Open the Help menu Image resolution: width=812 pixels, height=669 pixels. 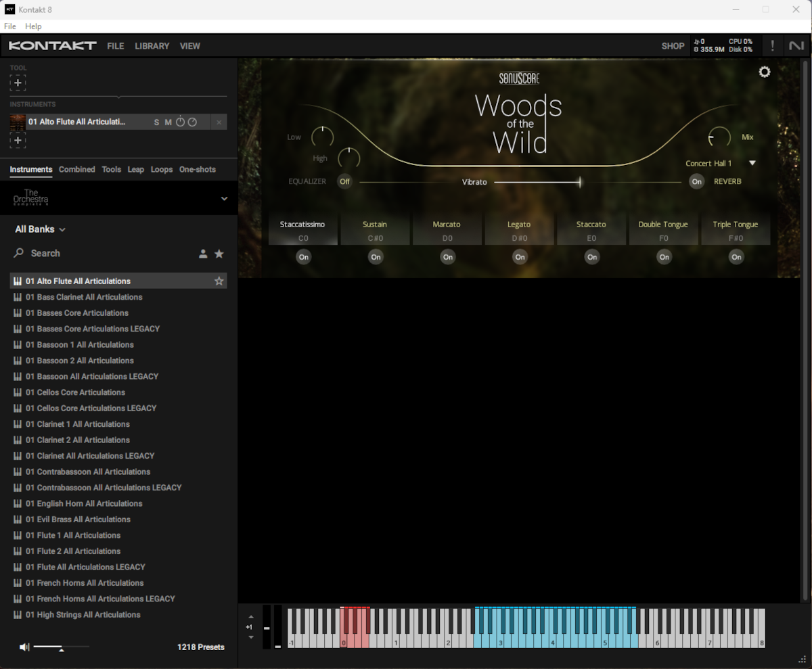coord(33,26)
